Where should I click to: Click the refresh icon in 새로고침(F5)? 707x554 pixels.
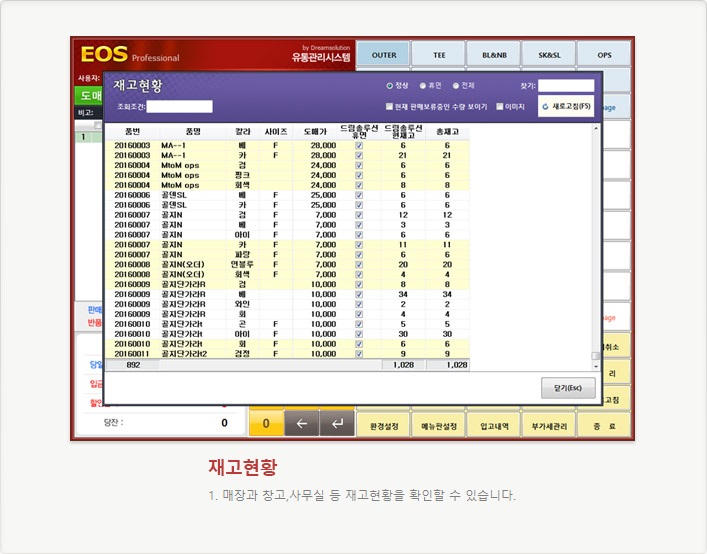545,107
